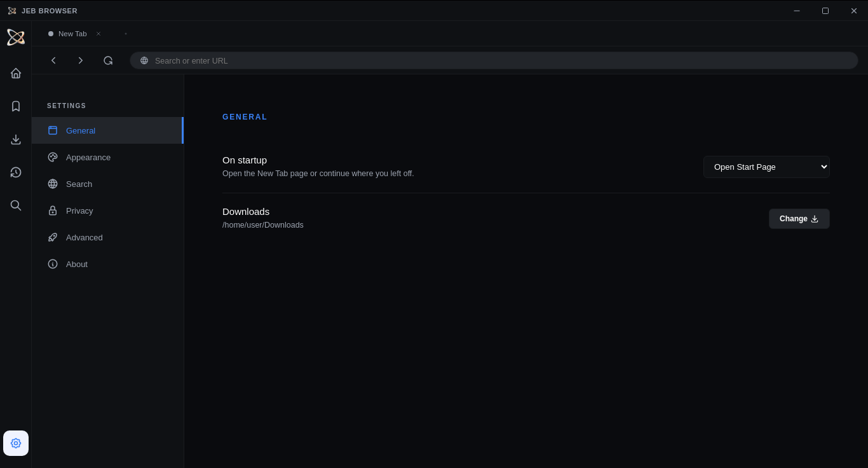868x468 pixels.
Task: Open Settings via the gear icon
Action: click(15, 443)
